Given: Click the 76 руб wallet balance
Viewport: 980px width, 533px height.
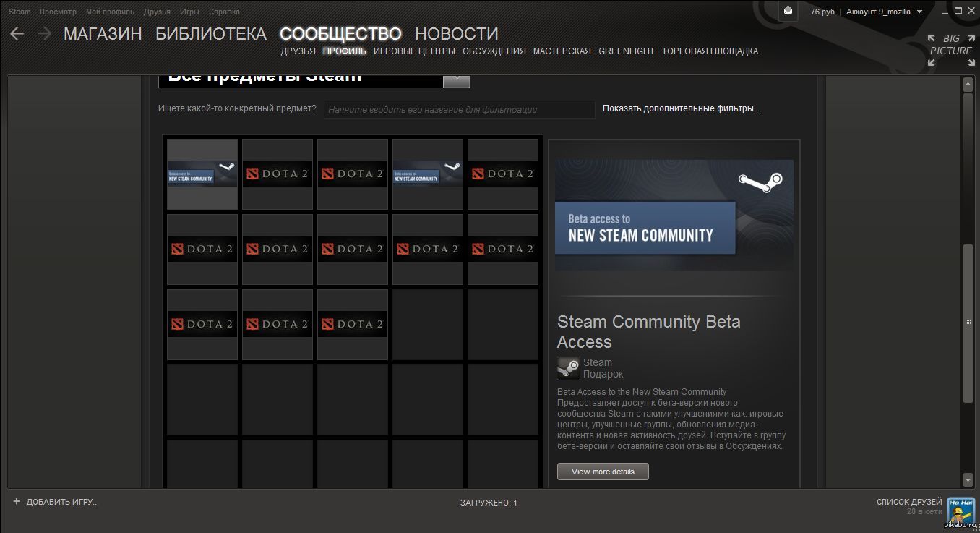Looking at the screenshot, I should pos(822,12).
